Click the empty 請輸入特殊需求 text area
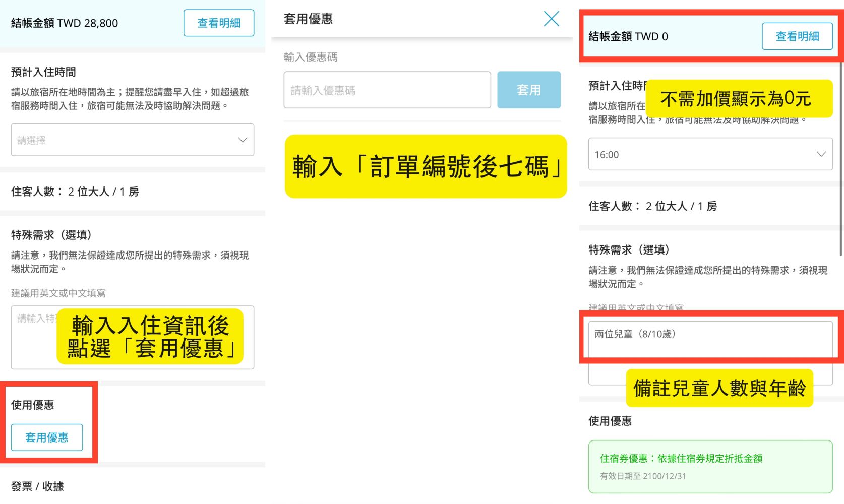 point(33,343)
